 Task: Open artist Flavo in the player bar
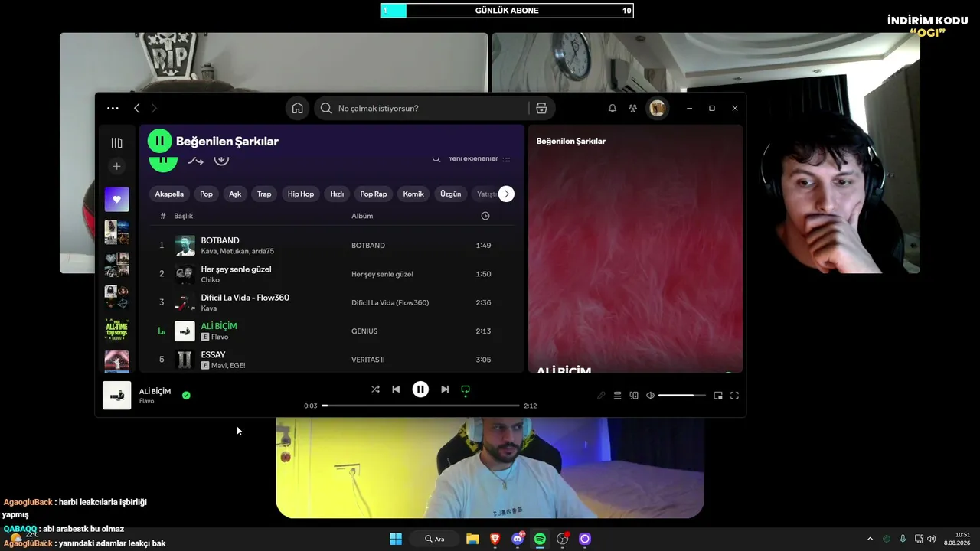click(x=146, y=401)
